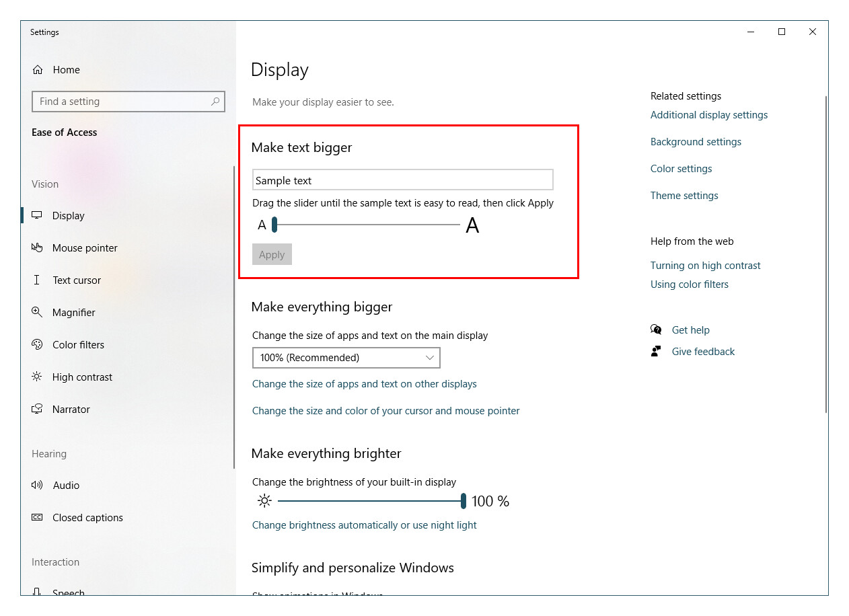Open the 100% (Recommended) scaling dropdown
The image size is (849, 616).
coord(346,358)
